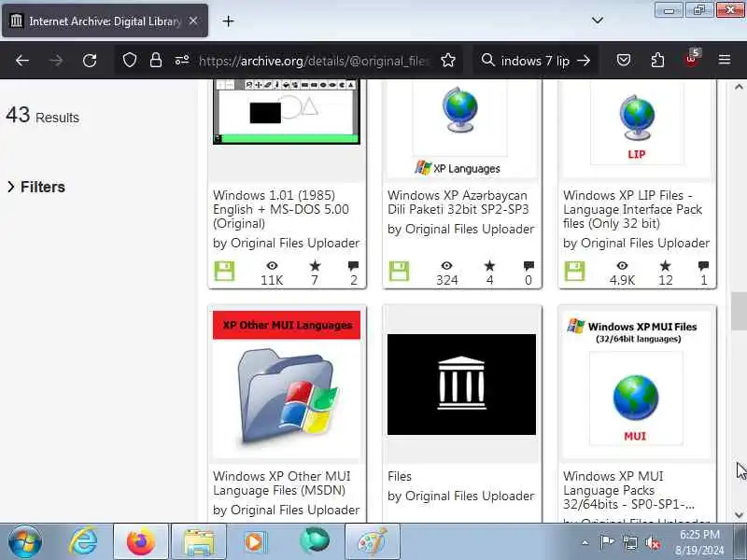Click software floppy icon on Windows 1.01 card
Viewport: 747px width, 560px height.
224,272
